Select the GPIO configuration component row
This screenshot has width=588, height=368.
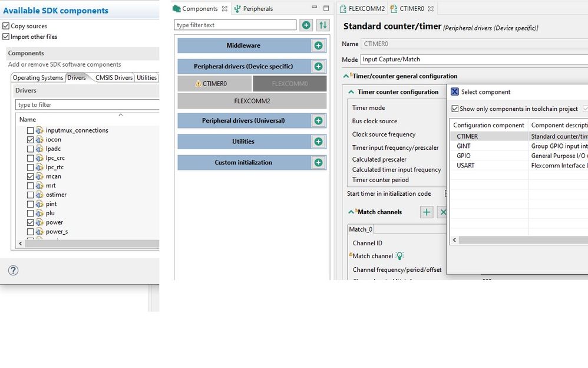coord(519,156)
